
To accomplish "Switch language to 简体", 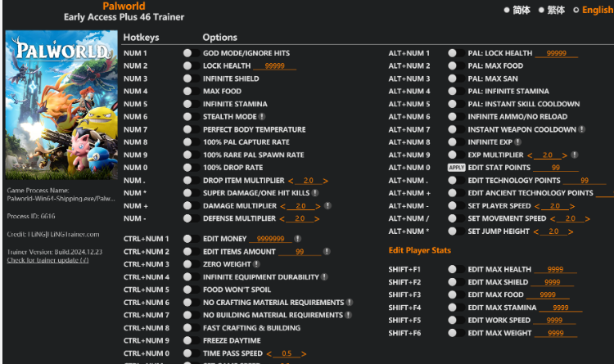I will (x=517, y=10).
